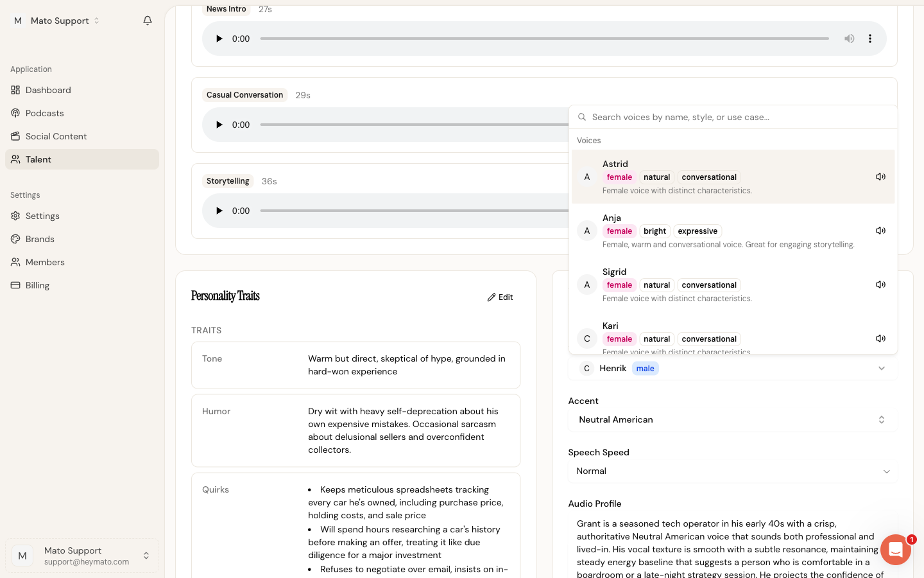Preview the Kari voice audio
The width and height of the screenshot is (924, 578).
click(880, 338)
